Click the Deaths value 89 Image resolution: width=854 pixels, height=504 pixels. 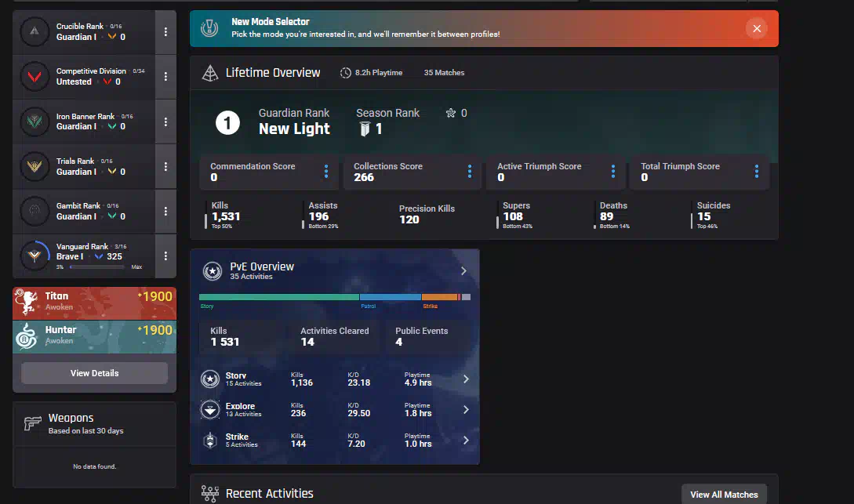[607, 216]
